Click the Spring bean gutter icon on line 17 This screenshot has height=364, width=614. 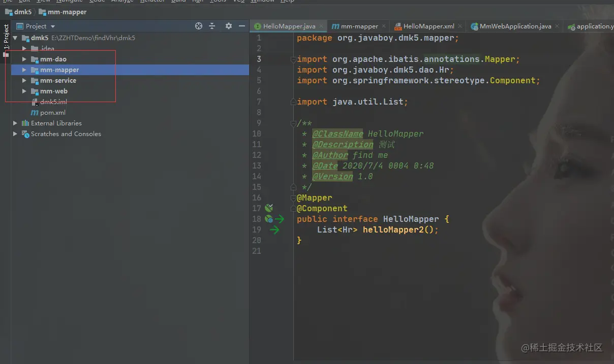pos(269,208)
